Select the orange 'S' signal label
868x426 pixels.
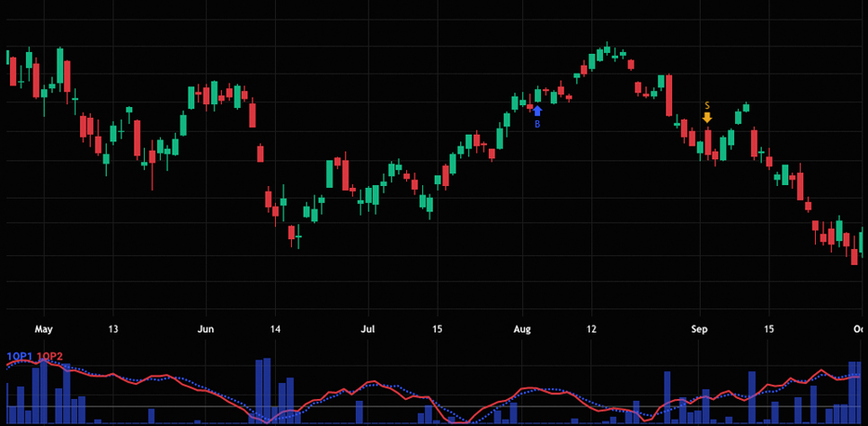coord(707,106)
